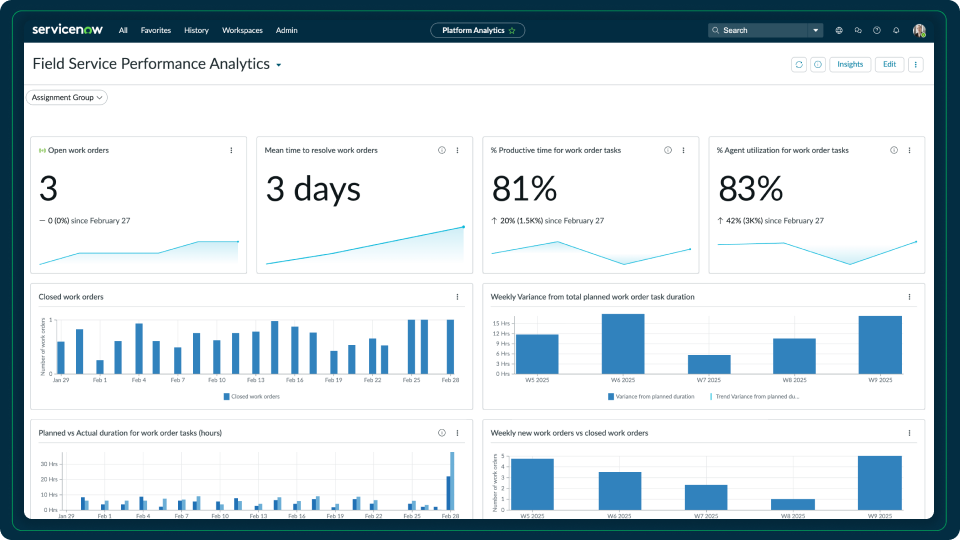Viewport: 960px width, 540px height.
Task: Show info for Mean time to resolve
Action: [442, 150]
